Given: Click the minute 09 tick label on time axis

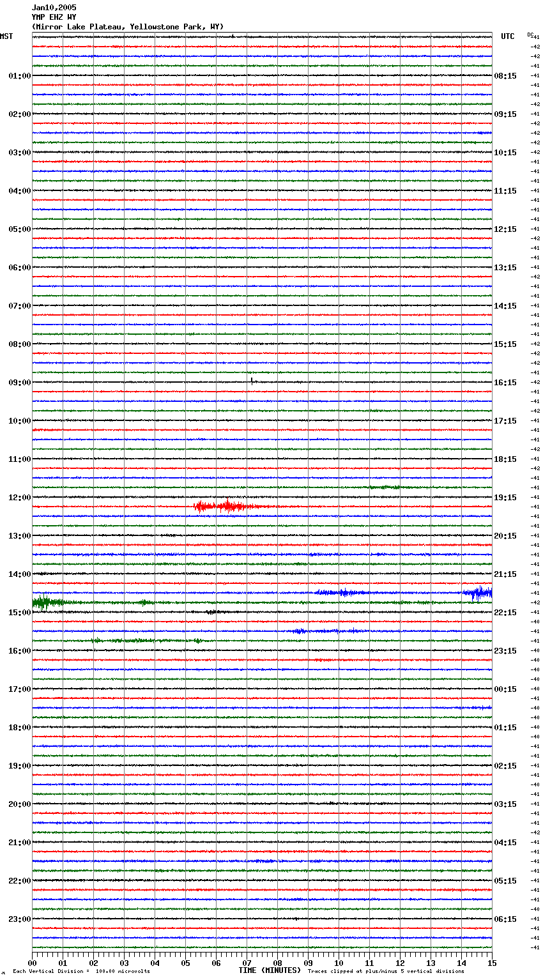Looking at the screenshot, I should tap(308, 963).
